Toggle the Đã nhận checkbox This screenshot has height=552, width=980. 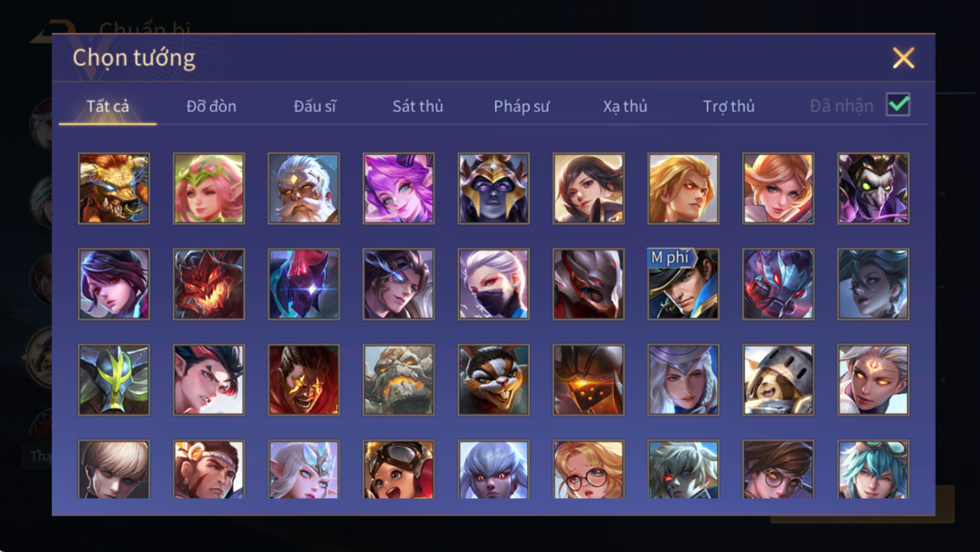898,105
